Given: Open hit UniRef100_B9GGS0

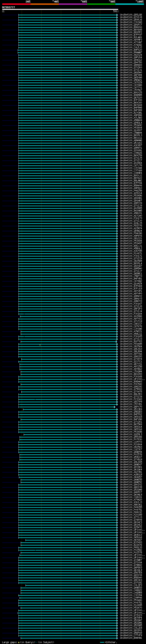Looking at the screenshot, I should pyautogui.click(x=131, y=27).
